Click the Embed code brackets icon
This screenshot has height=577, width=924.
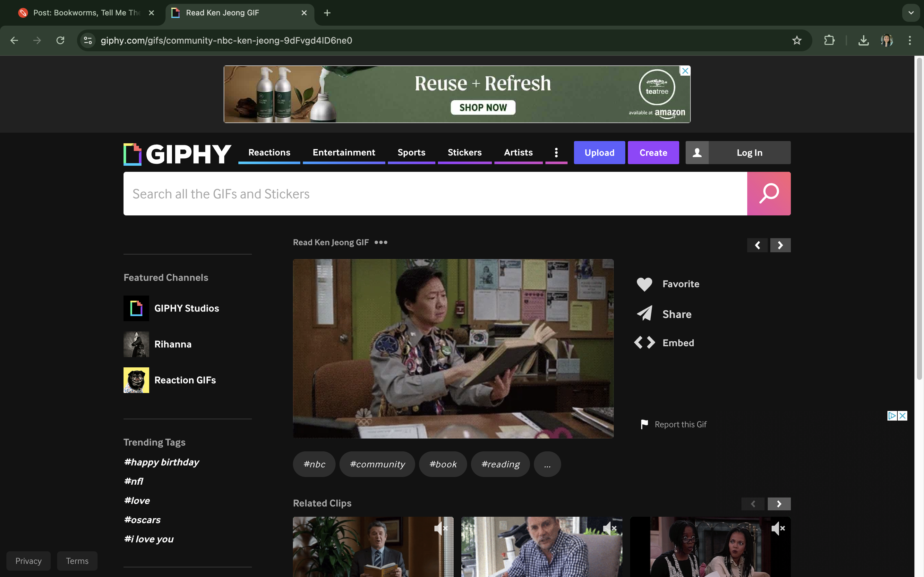645,342
